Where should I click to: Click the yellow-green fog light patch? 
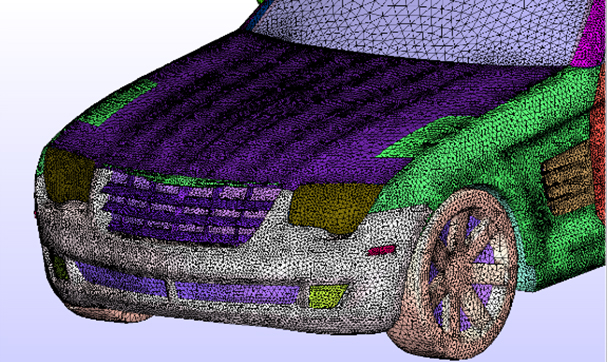click(x=327, y=296)
